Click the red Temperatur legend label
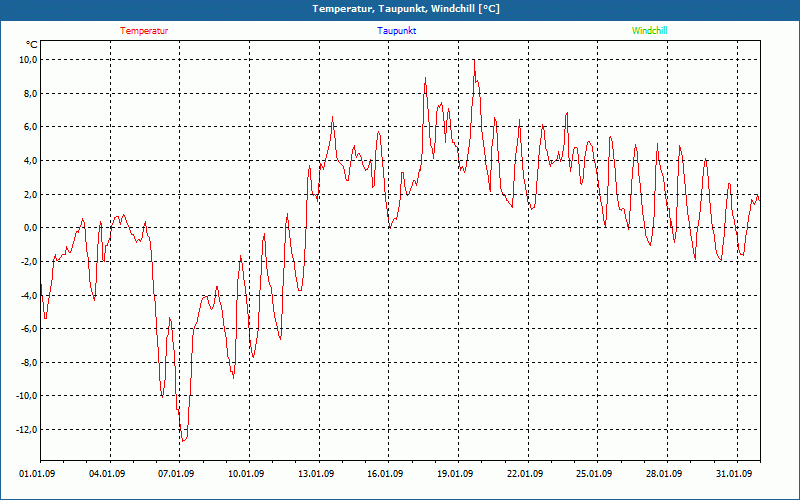Screen dimensions: 800x500 tap(144, 31)
